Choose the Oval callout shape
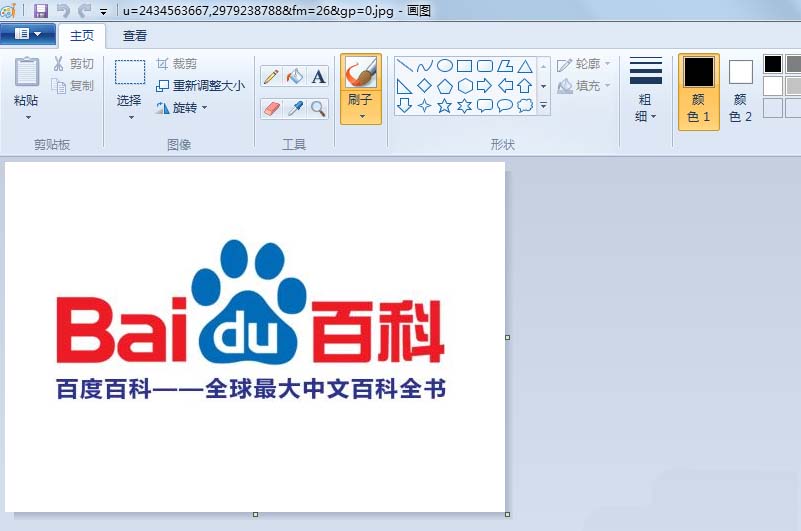Screen dimensions: 801x531 pyautogui.click(x=505, y=106)
